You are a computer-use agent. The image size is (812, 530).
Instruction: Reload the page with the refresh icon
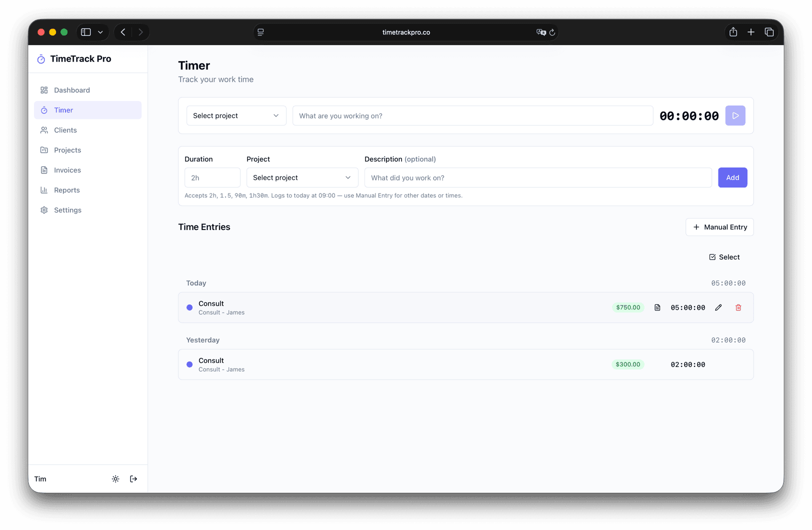[x=552, y=32]
